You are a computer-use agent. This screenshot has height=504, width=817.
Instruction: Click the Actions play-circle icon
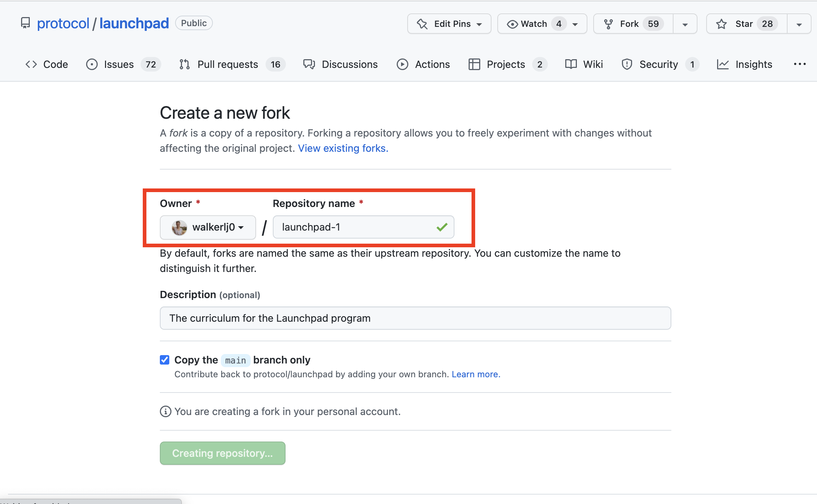pyautogui.click(x=403, y=64)
